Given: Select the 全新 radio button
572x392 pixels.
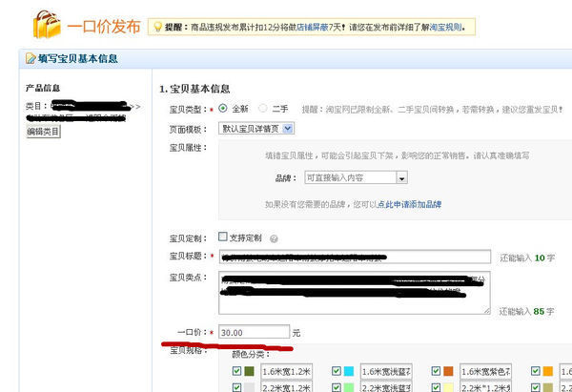Looking at the screenshot, I should [x=222, y=108].
